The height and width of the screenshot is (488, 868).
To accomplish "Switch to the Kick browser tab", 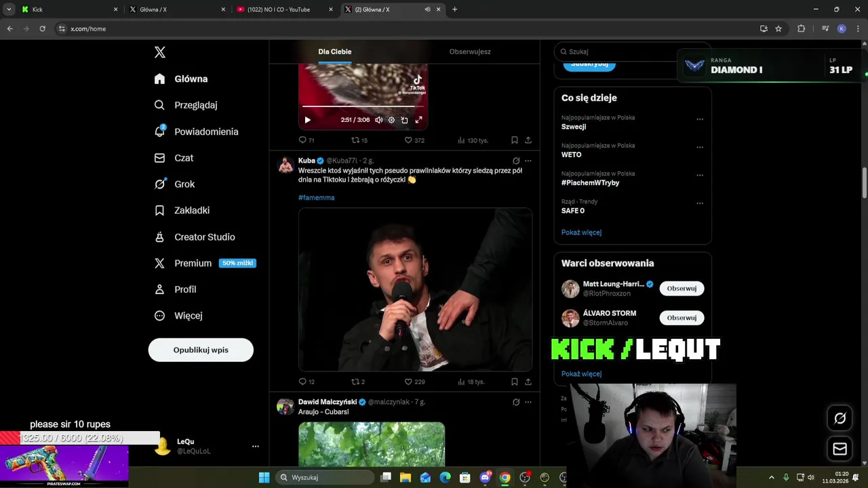I will pyautogui.click(x=68, y=9).
